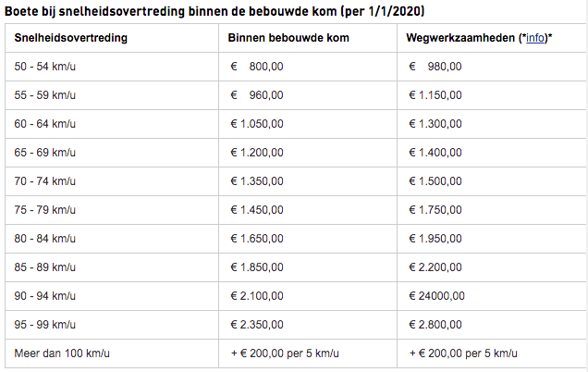Click the € 2.350,00 fine amount

[x=257, y=324]
